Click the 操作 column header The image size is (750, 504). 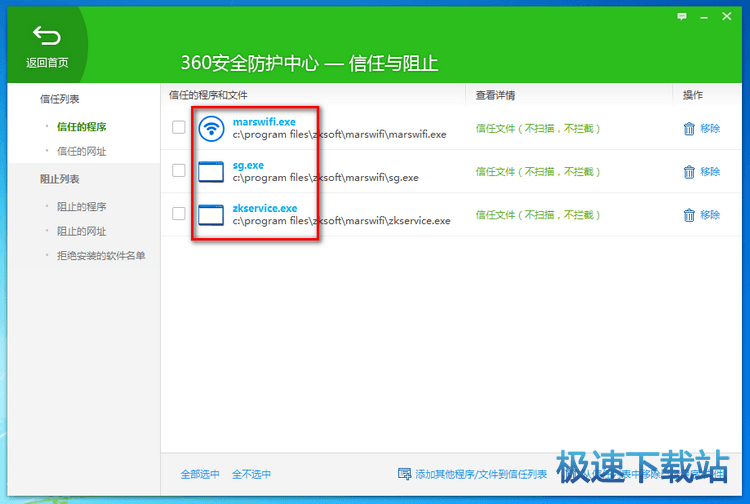(x=693, y=95)
